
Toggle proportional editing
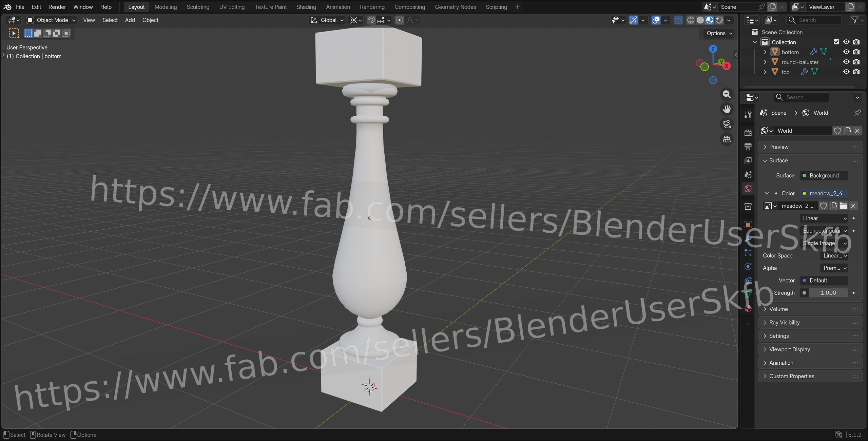pyautogui.click(x=400, y=20)
